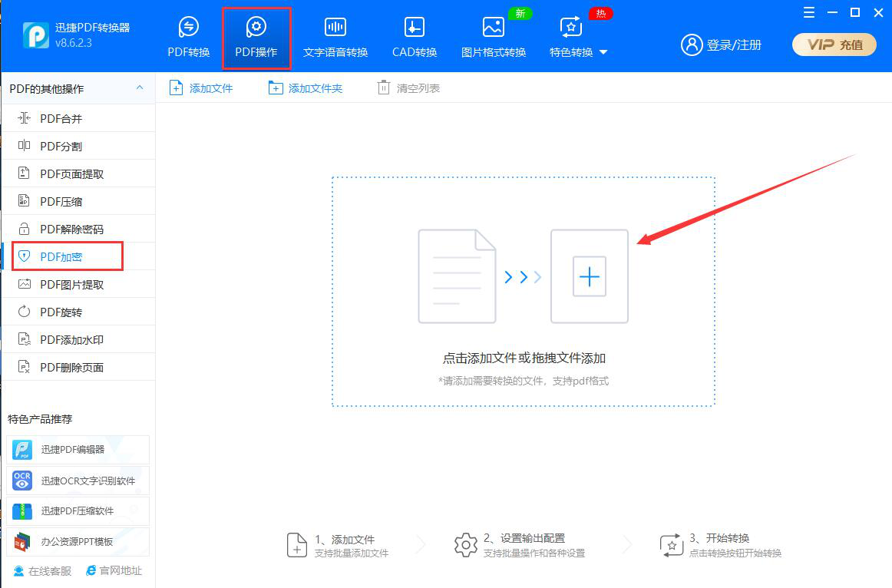
Task: Expand the 特色转换 dropdown arrow
Action: (603, 52)
